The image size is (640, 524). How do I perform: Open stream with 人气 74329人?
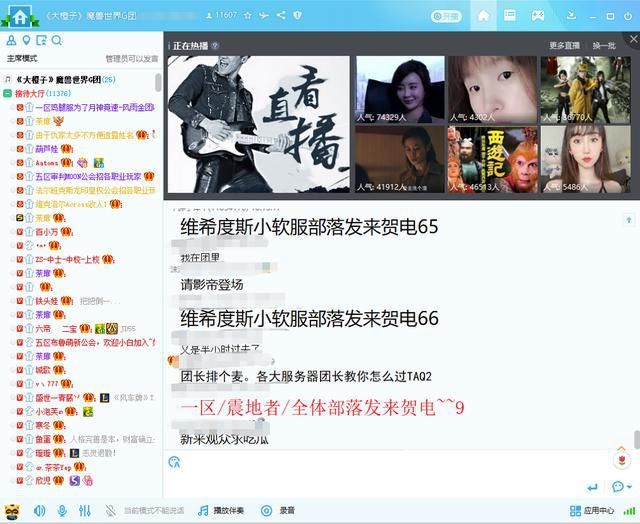[400, 89]
